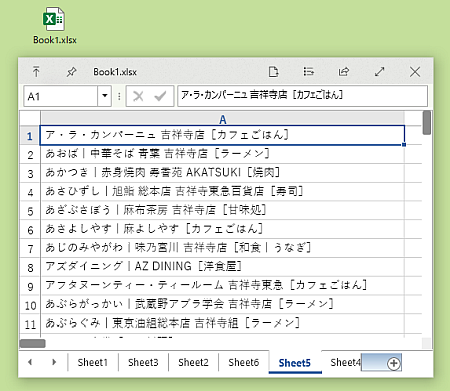Click cell あさよしやす 麻よしやす
Screen dimensions: 450x391
pyautogui.click(x=222, y=229)
